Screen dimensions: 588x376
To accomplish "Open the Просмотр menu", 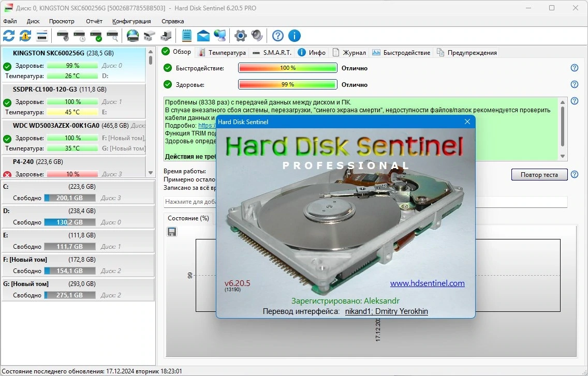I will [62, 21].
